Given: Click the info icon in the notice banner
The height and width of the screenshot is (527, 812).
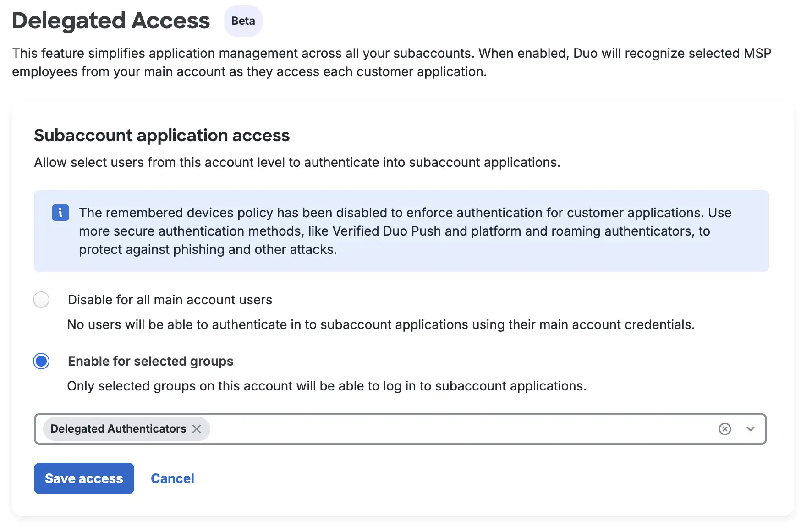Looking at the screenshot, I should coord(60,213).
